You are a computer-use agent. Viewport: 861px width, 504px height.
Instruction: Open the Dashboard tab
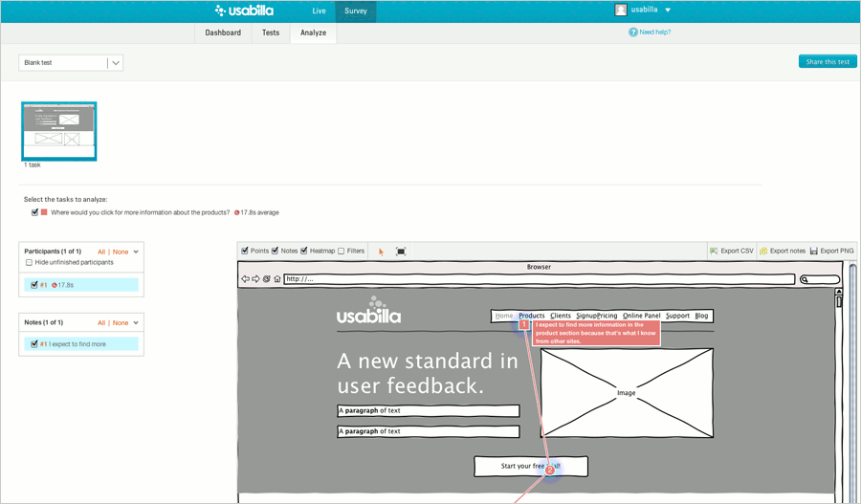(x=223, y=33)
